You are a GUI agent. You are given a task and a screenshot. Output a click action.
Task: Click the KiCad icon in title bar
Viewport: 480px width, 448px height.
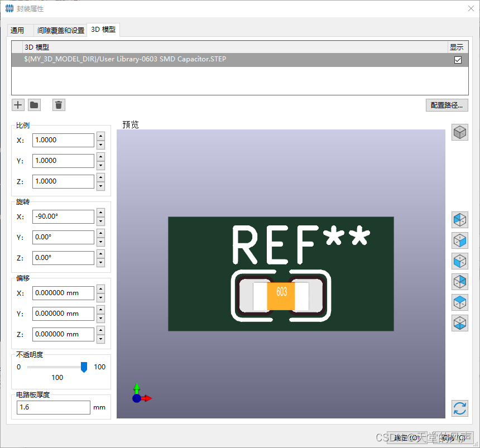(9, 8)
